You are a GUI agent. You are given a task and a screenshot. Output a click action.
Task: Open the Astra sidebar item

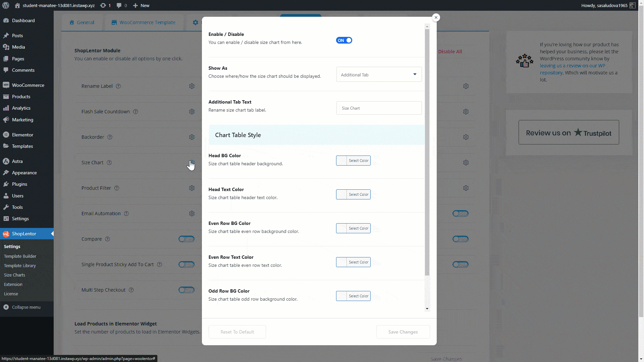(x=17, y=161)
